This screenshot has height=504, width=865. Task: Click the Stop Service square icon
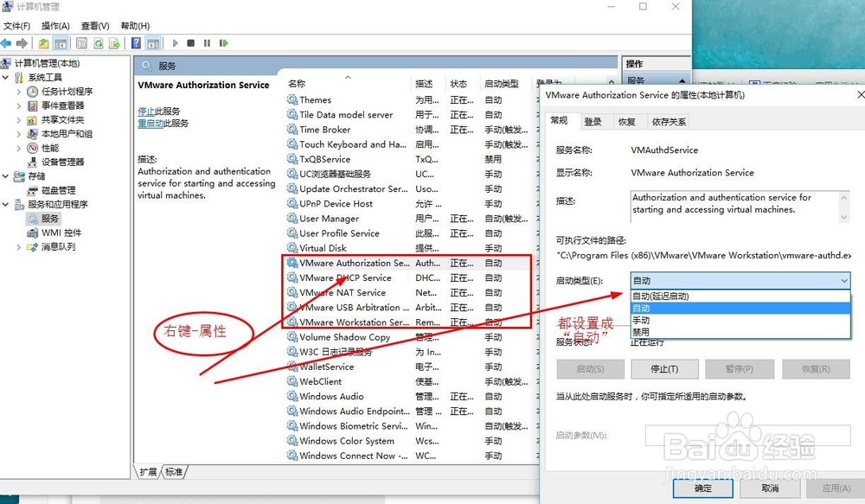tap(191, 42)
